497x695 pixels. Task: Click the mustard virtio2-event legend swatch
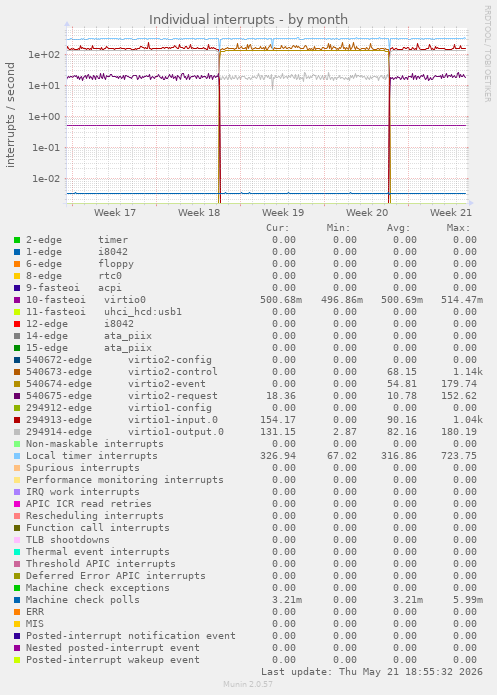pos(17,384)
